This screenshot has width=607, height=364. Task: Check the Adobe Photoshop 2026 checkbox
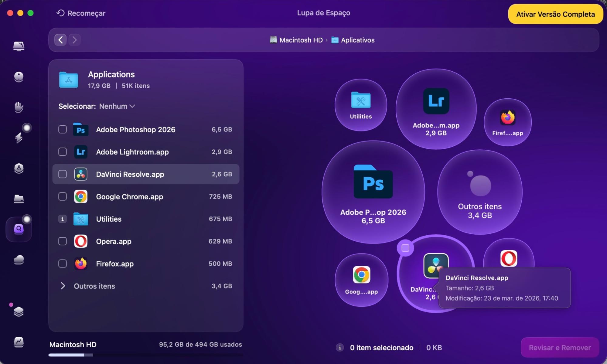(62, 129)
